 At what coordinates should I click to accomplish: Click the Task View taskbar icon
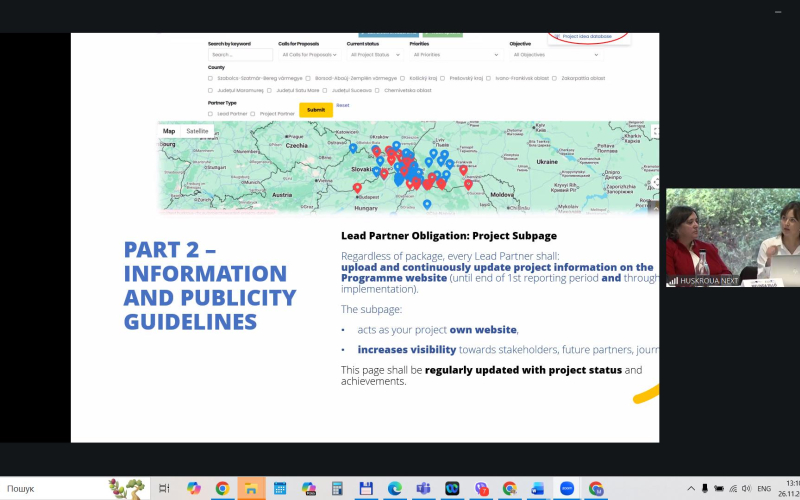tap(165, 488)
